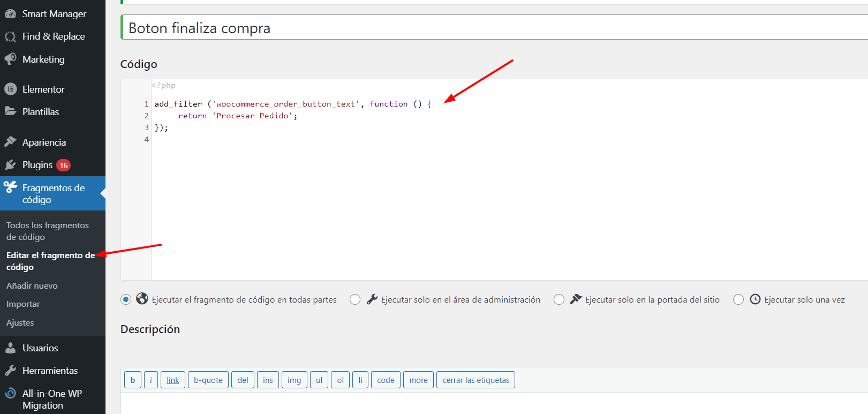Select radio 'Ejecutar solo en el área de administración'
868x414 pixels.
click(355, 299)
